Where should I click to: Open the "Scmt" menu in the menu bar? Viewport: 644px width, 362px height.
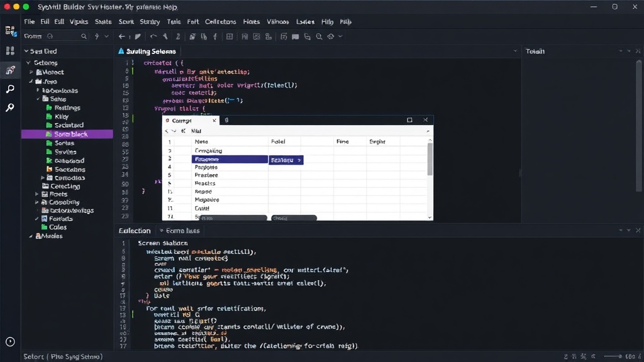pos(126,22)
